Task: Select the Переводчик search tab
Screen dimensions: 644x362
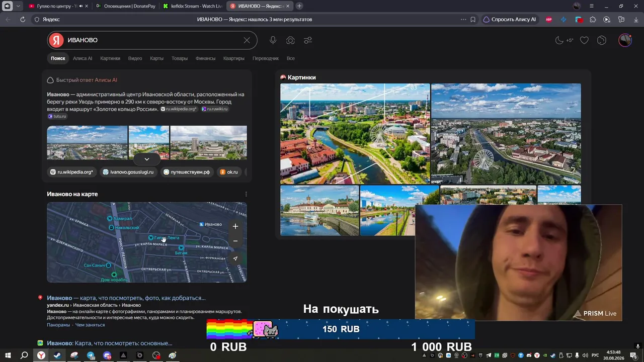Action: click(x=266, y=58)
